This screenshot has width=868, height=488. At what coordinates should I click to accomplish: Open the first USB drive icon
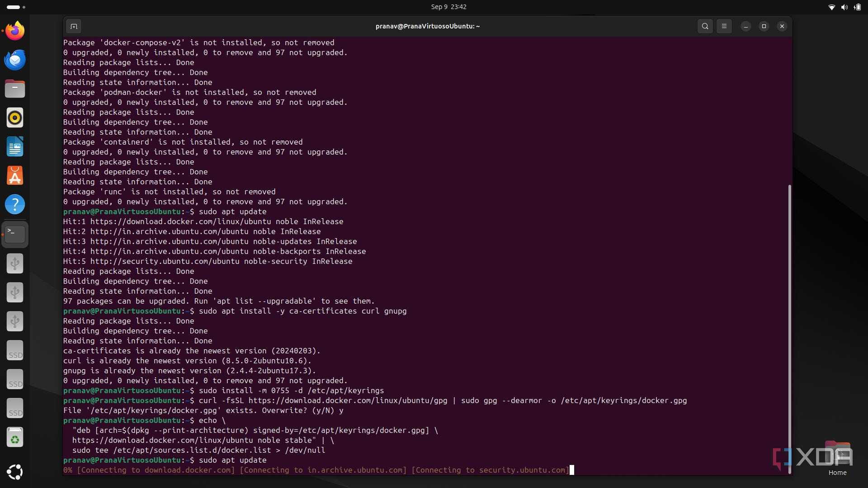click(x=15, y=263)
